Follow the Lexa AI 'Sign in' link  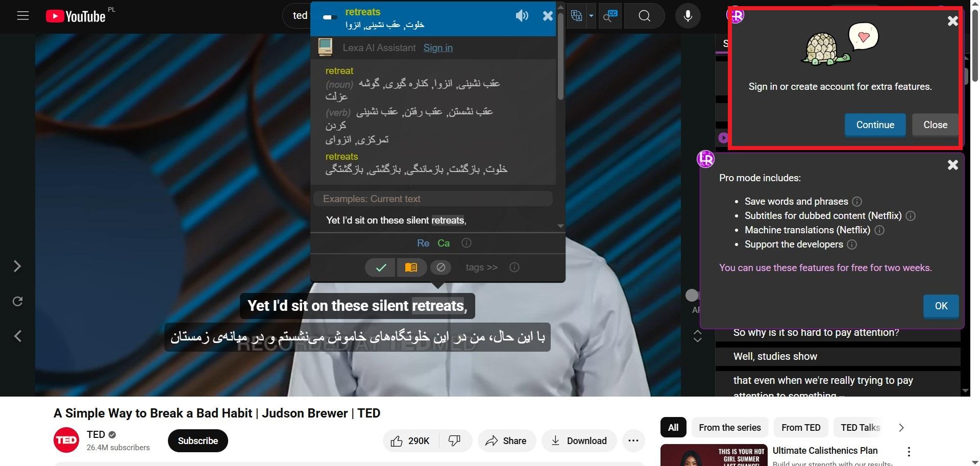(x=438, y=48)
